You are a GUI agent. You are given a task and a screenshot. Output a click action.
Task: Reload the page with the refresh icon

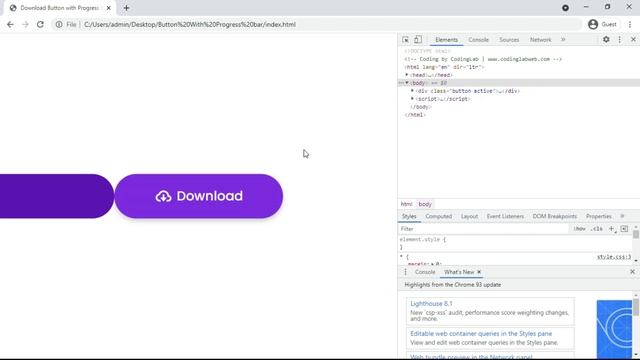(x=40, y=24)
